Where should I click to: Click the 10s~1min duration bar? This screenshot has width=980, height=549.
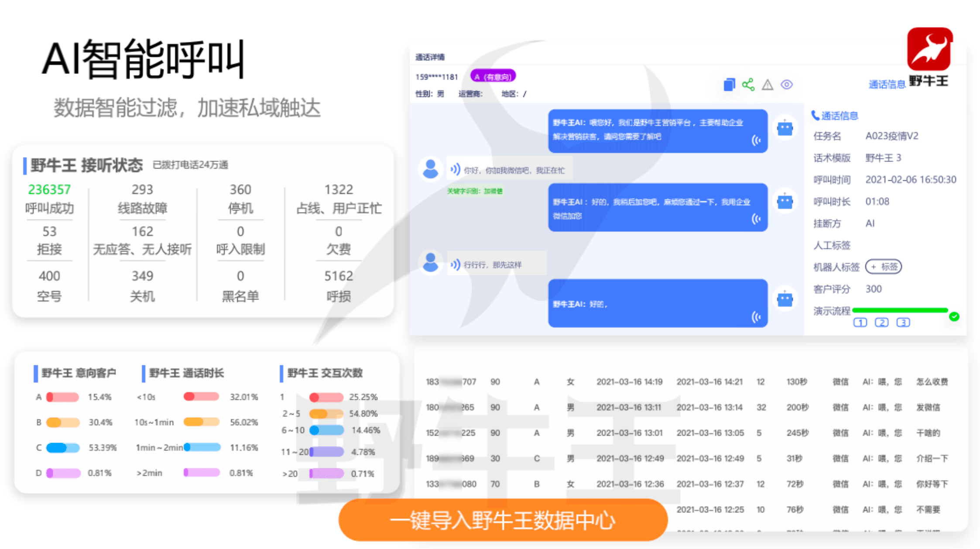(x=201, y=422)
